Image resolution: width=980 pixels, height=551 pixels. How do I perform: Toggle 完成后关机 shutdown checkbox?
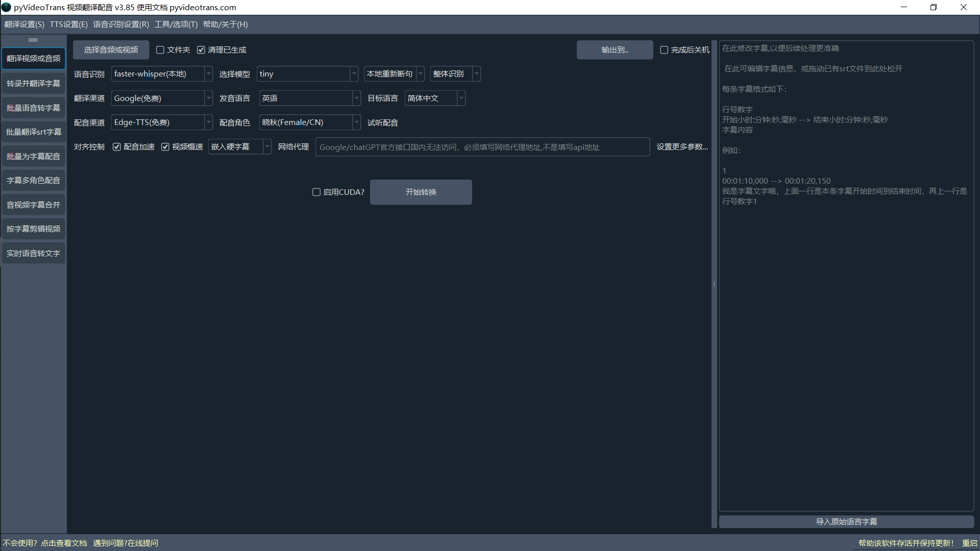(664, 50)
